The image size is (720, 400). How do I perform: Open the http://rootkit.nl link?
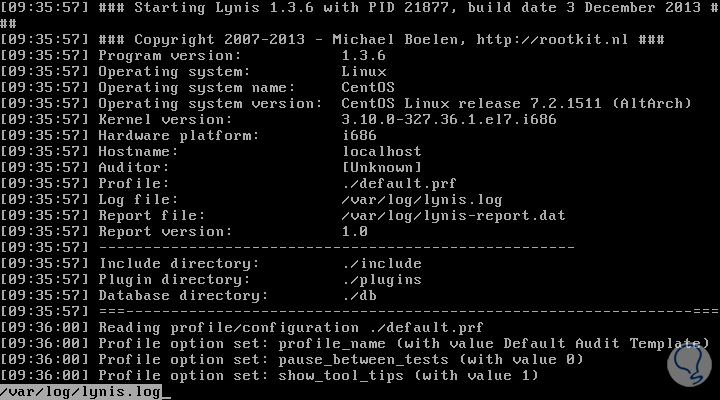coord(584,40)
